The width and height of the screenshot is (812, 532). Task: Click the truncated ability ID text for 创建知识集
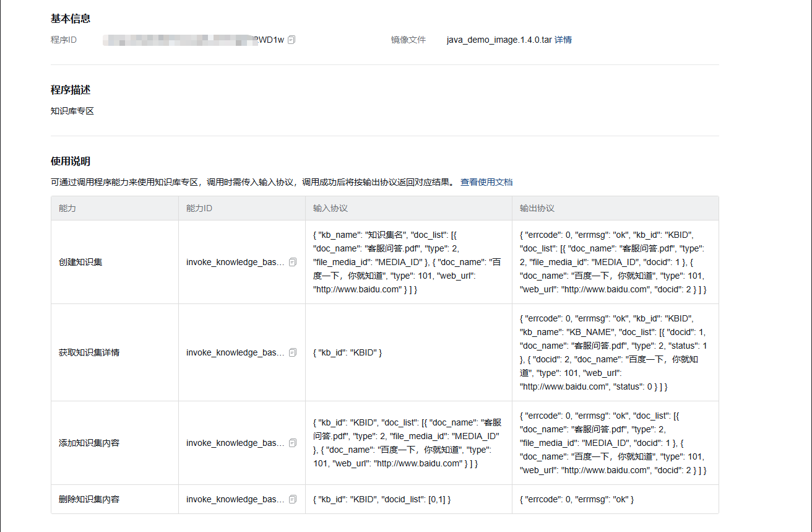235,262
